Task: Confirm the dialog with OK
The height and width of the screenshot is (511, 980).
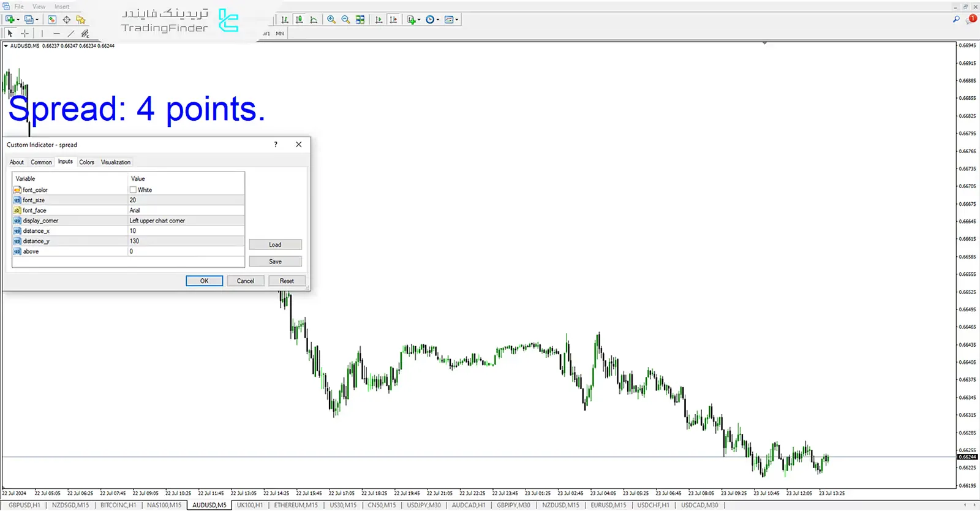Action: pos(204,281)
